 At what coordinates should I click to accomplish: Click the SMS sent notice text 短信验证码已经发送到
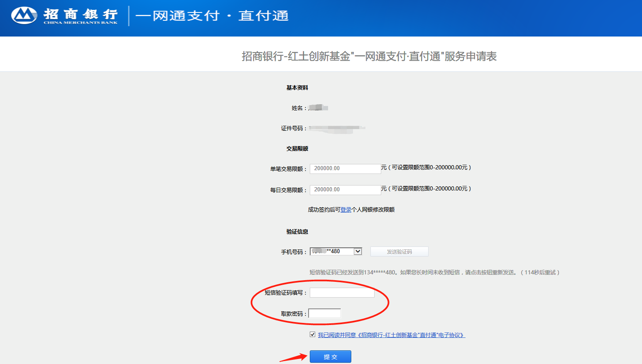(x=434, y=272)
